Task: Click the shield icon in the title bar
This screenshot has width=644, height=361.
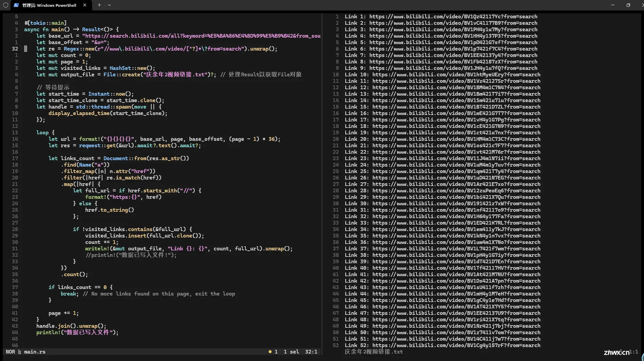Action: [5, 5]
